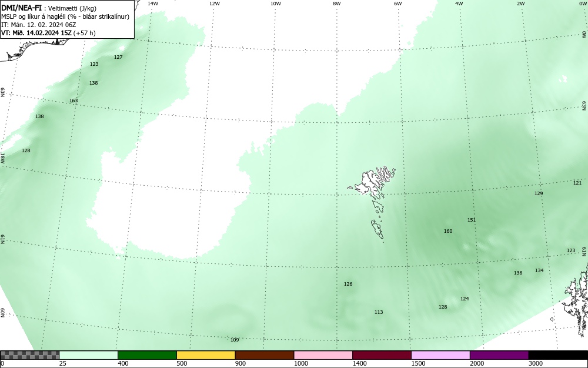The image size is (588, 368).
Task: Select the 151 CAPE value
Action: [x=472, y=220]
